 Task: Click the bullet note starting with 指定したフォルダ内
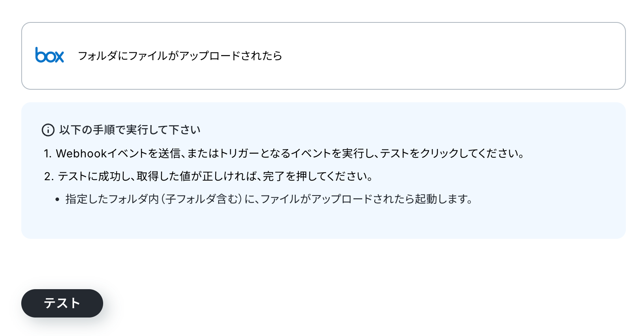click(269, 199)
